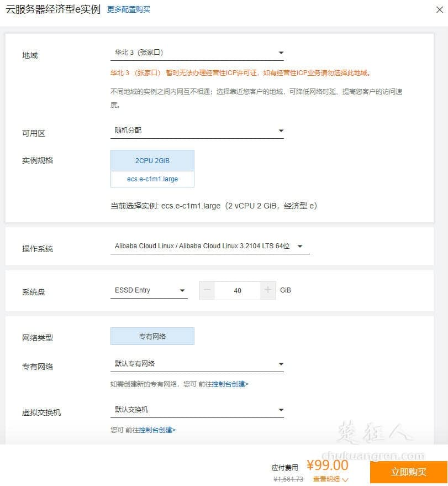
Task: Click the ¥99.00 price amount
Action: [x=327, y=466]
